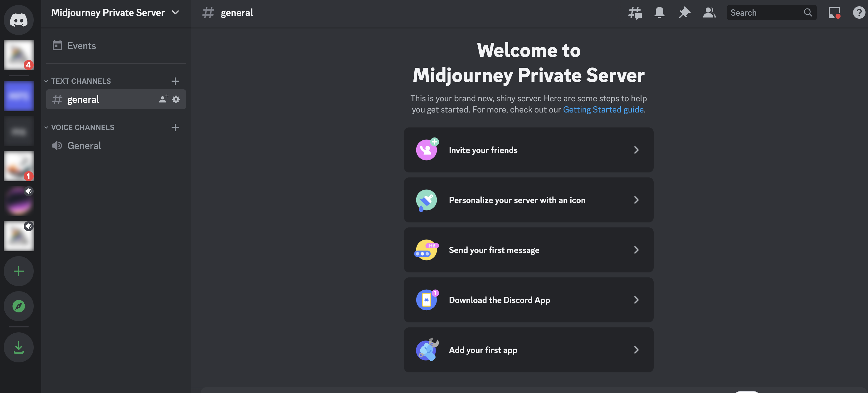Open the inbox icon
This screenshot has height=393, width=868.
(x=833, y=12)
